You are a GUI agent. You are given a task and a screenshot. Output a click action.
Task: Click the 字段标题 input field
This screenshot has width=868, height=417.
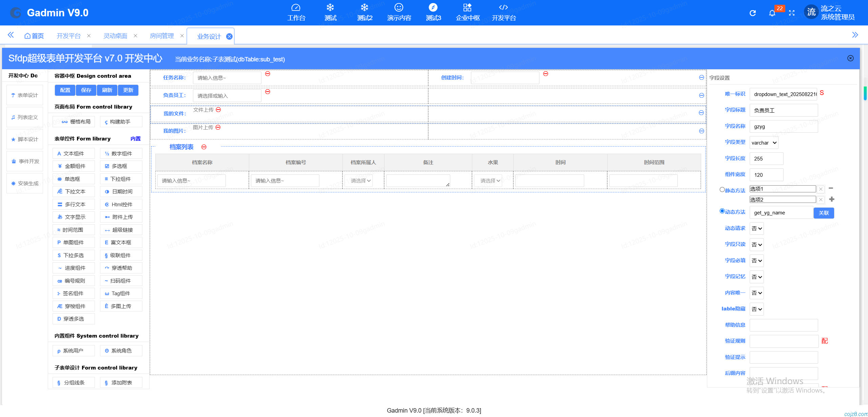pos(783,110)
